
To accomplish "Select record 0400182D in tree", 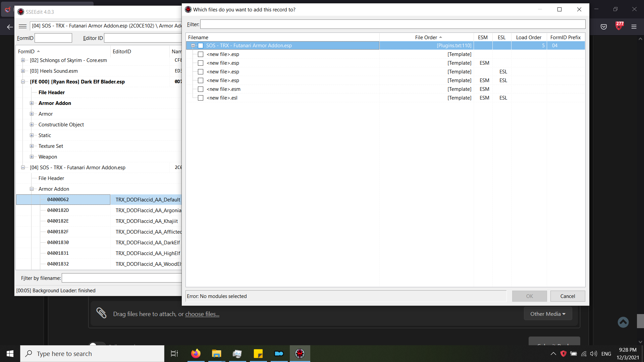I will (58, 210).
